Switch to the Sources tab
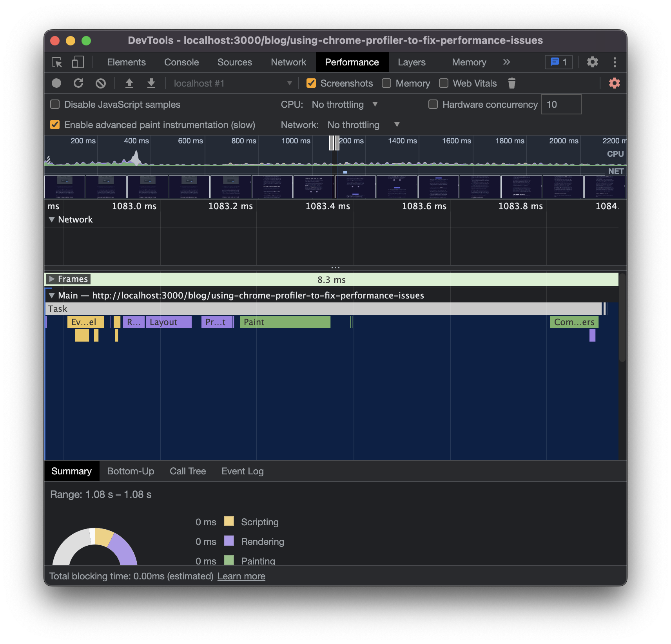This screenshot has width=671, height=644. [x=235, y=62]
